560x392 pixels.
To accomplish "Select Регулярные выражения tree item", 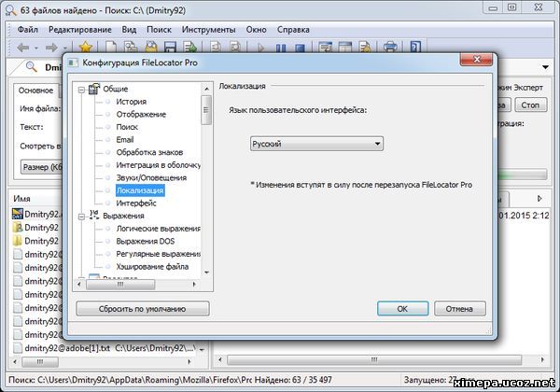I will (x=158, y=254).
